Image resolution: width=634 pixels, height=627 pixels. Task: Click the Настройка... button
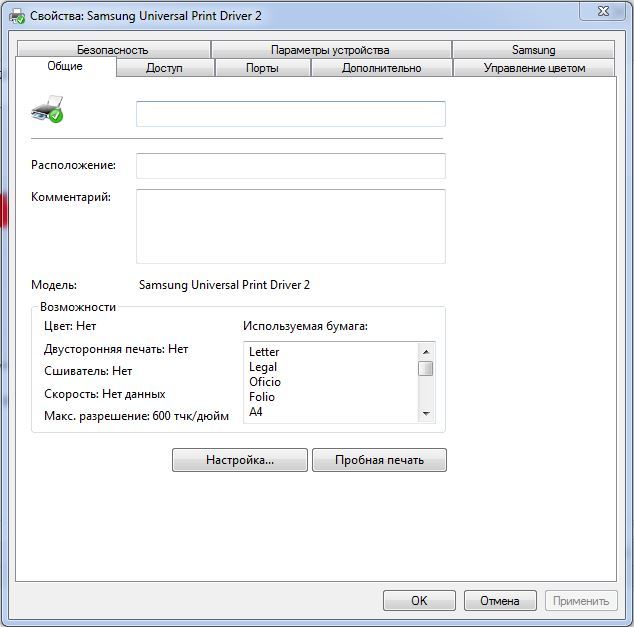(x=240, y=460)
